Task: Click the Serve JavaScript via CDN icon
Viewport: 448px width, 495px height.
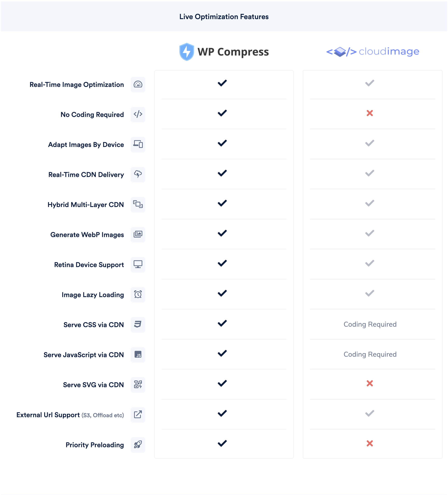Action: click(138, 355)
